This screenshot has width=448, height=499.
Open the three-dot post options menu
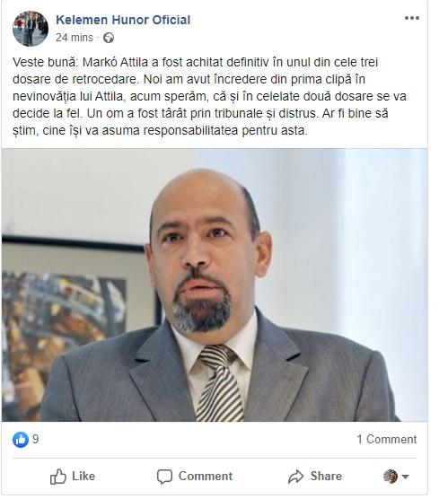click(x=412, y=18)
